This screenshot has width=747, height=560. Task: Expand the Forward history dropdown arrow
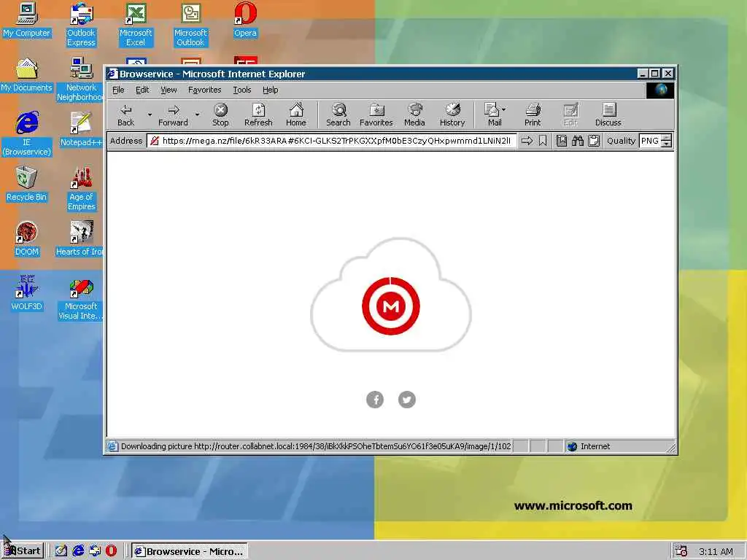[x=197, y=114]
